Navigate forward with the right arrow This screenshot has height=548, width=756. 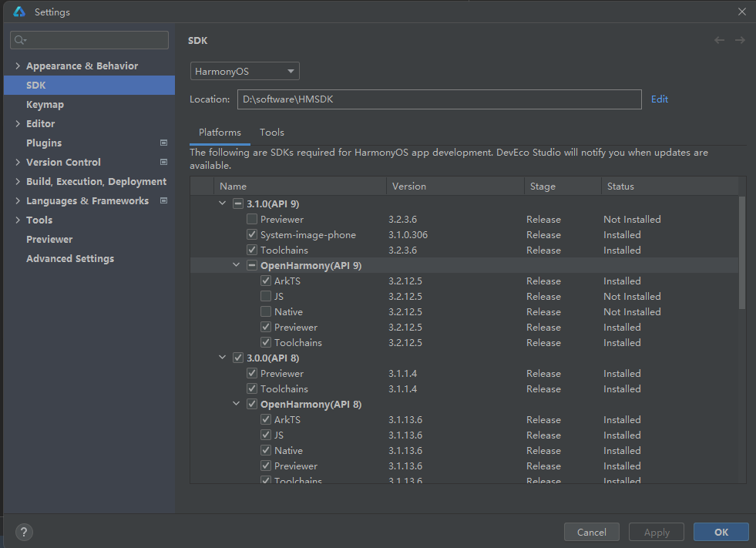pos(740,41)
